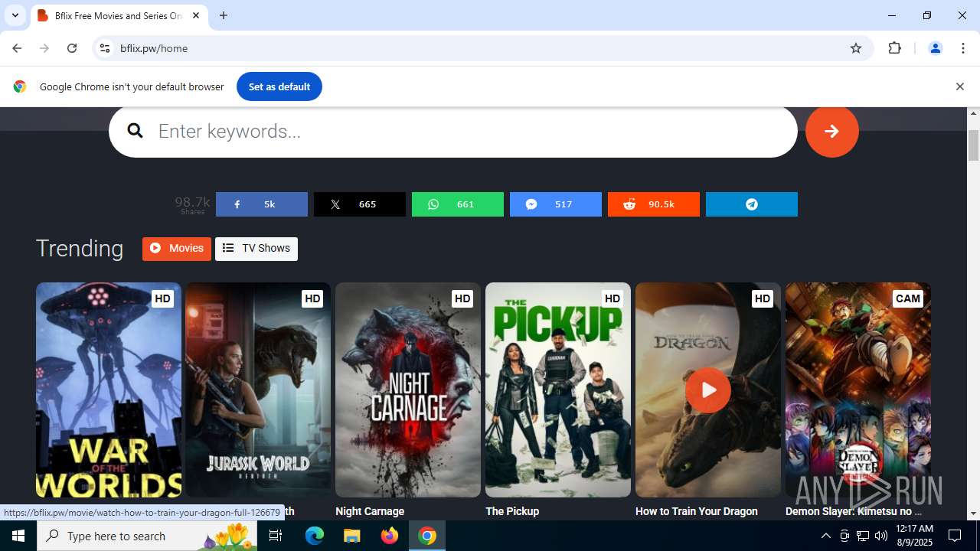The height and width of the screenshot is (551, 980).
Task: Bookmark this page with star icon
Action: click(x=856, y=48)
